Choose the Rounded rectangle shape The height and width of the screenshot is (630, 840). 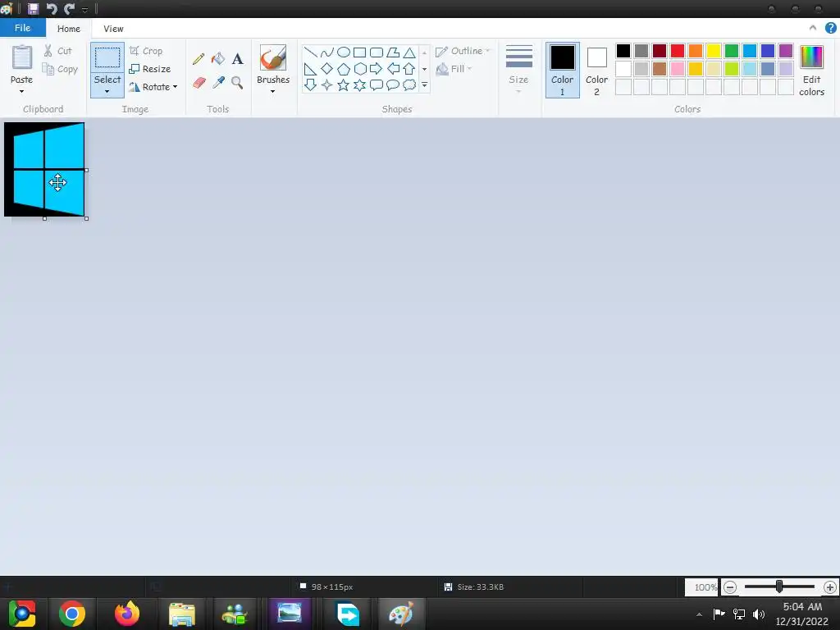tap(377, 52)
